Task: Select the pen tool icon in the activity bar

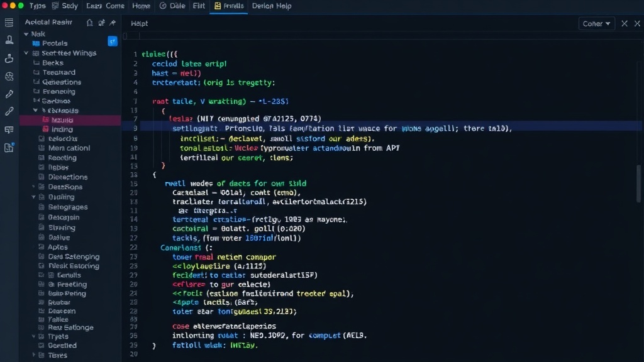Action: (x=9, y=94)
